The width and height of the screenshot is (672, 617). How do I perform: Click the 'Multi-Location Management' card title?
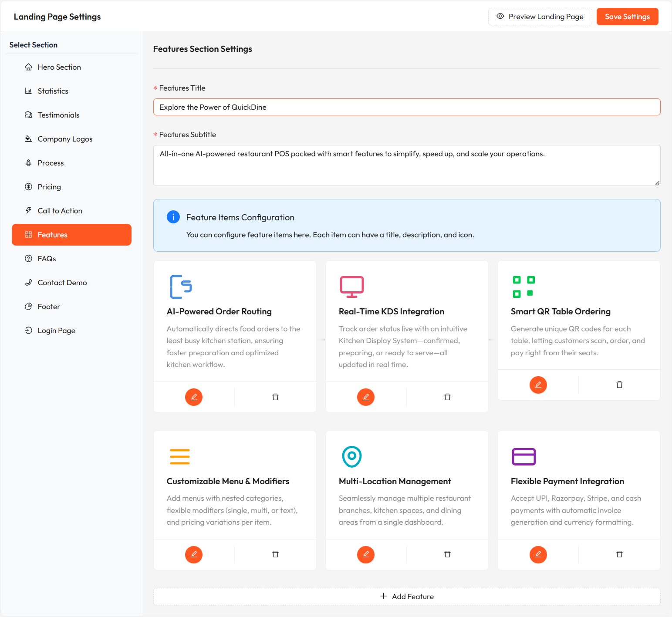(x=395, y=481)
